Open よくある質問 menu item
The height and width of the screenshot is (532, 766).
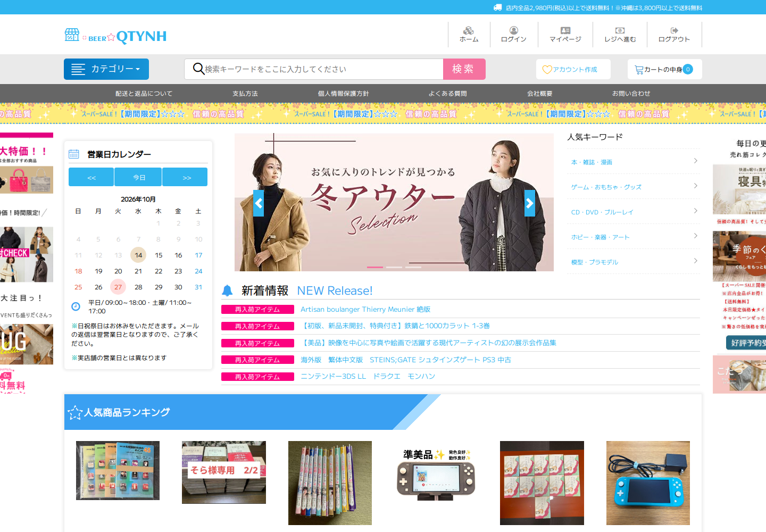(x=448, y=94)
